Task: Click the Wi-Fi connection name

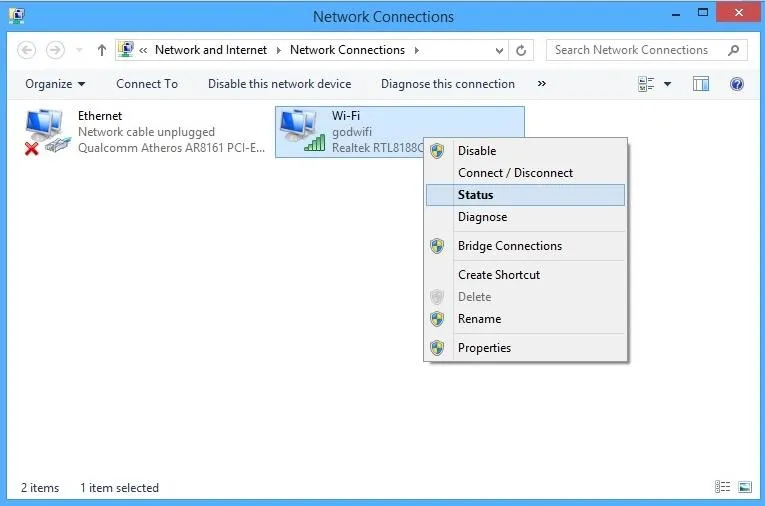Action: 346,116
